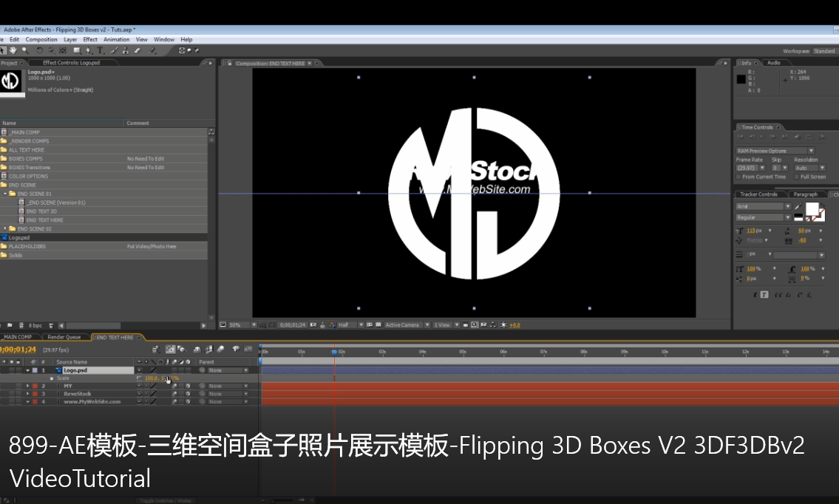Click the orange scale value 100.0
Image resolution: width=839 pixels, height=504 pixels.
[152, 378]
